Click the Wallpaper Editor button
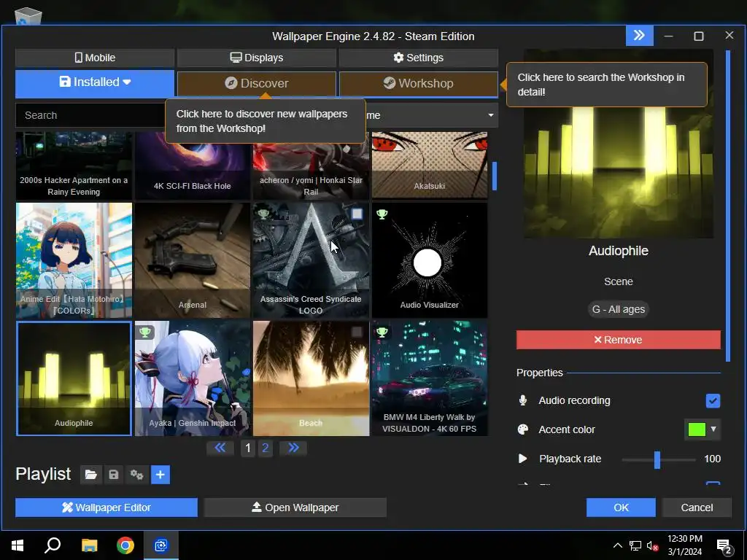The width and height of the screenshot is (747, 560). 107,507
